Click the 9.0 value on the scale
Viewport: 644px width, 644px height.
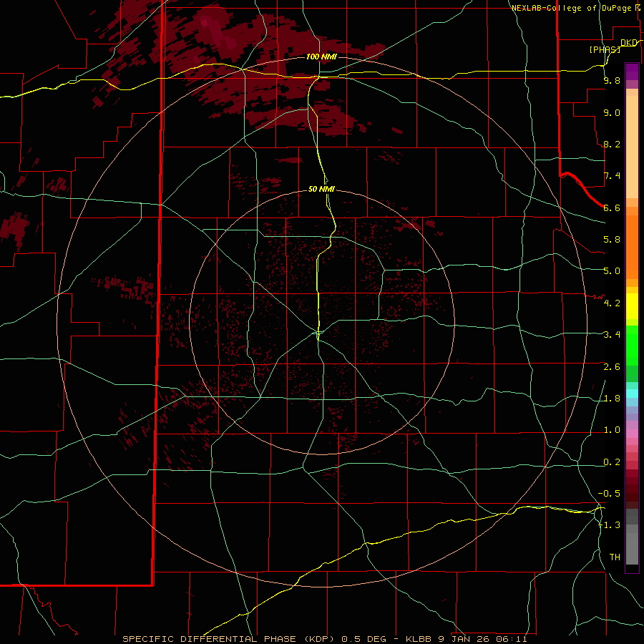click(612, 112)
